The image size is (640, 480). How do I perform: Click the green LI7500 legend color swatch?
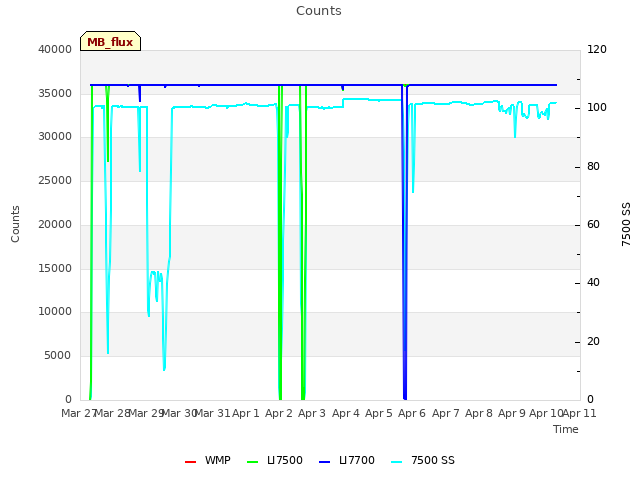tap(253, 462)
